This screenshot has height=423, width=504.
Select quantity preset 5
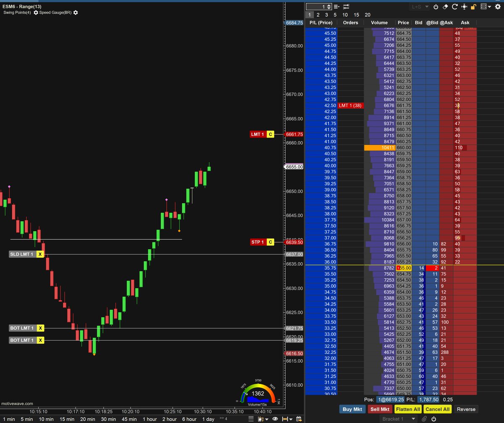(x=335, y=15)
